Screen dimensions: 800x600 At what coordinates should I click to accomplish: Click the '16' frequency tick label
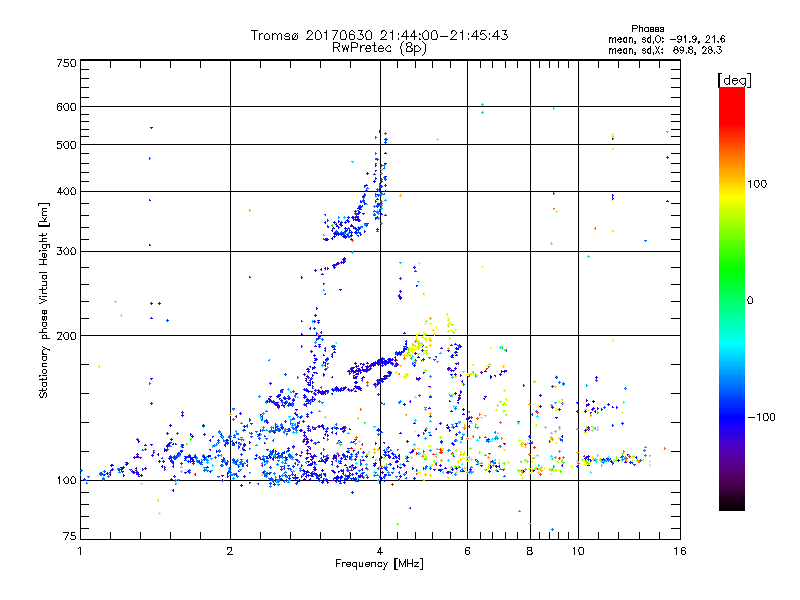point(680,551)
